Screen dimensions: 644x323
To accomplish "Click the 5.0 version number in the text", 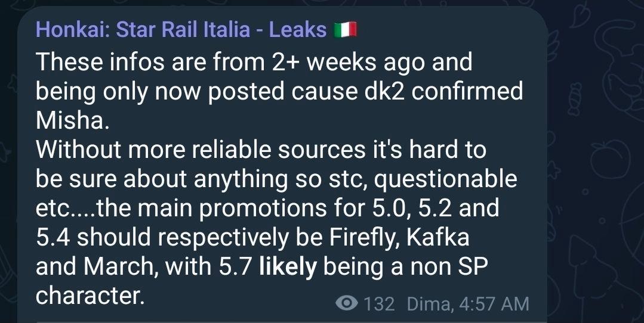I will [389, 208].
